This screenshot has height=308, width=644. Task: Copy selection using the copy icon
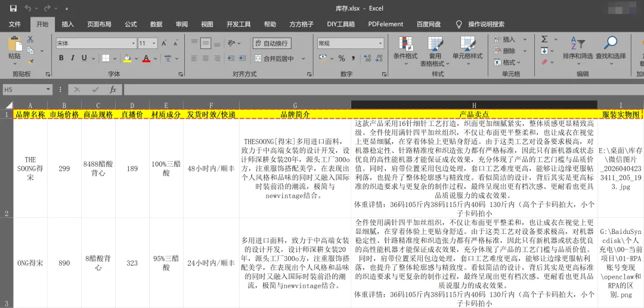click(x=30, y=51)
